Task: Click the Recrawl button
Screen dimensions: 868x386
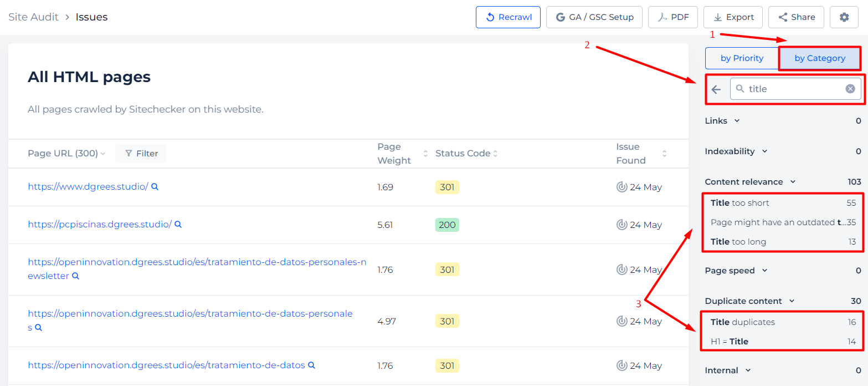Action: [508, 17]
